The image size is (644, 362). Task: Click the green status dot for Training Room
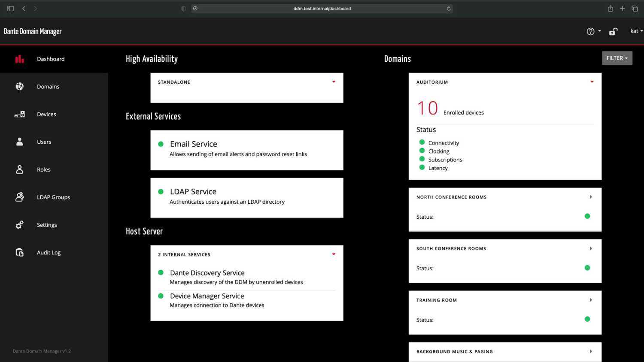tap(587, 319)
